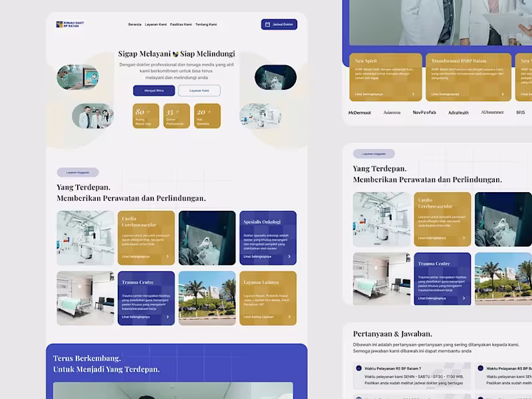This screenshot has width=532, height=399.
Task: Click the 35+ Dokter Profesional stat card
Action: click(176, 116)
